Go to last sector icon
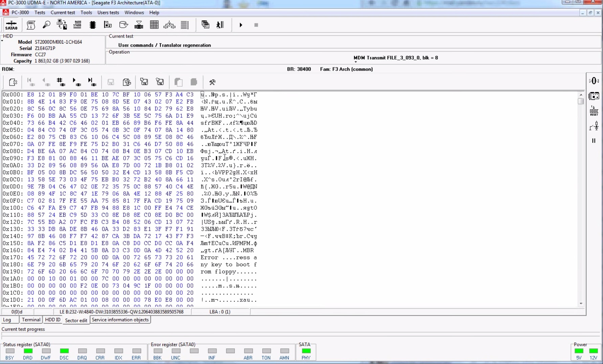This screenshot has width=603, height=364. [x=92, y=82]
